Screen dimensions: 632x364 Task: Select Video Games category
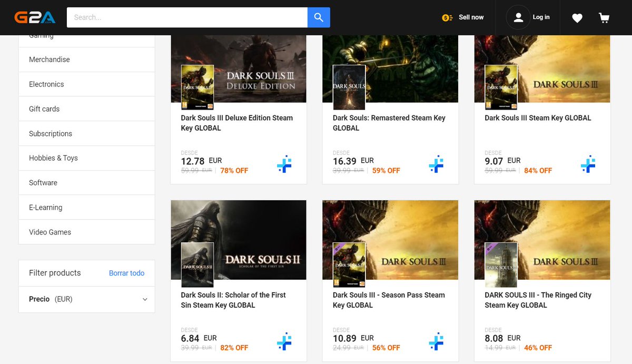(x=87, y=232)
